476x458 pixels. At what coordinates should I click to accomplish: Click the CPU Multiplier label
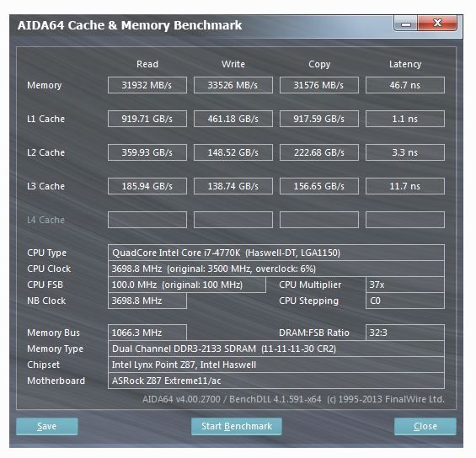tap(310, 285)
